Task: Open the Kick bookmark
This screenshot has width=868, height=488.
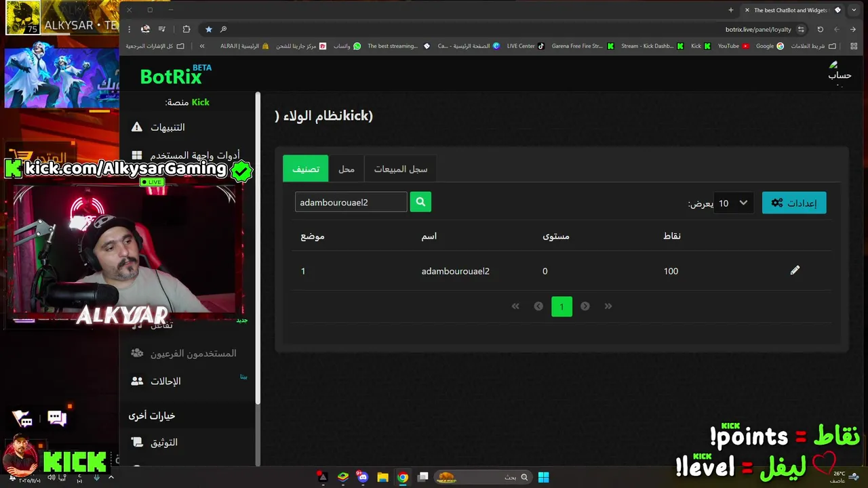Action: coord(701,46)
